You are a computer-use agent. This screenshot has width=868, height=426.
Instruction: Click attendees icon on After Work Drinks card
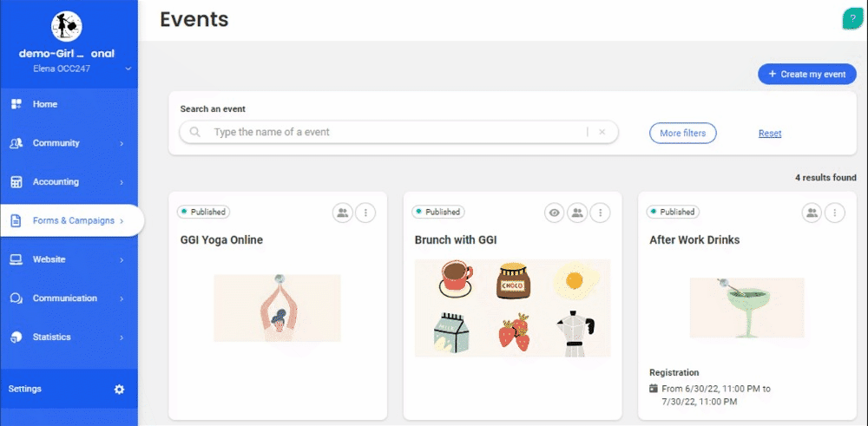pos(812,213)
